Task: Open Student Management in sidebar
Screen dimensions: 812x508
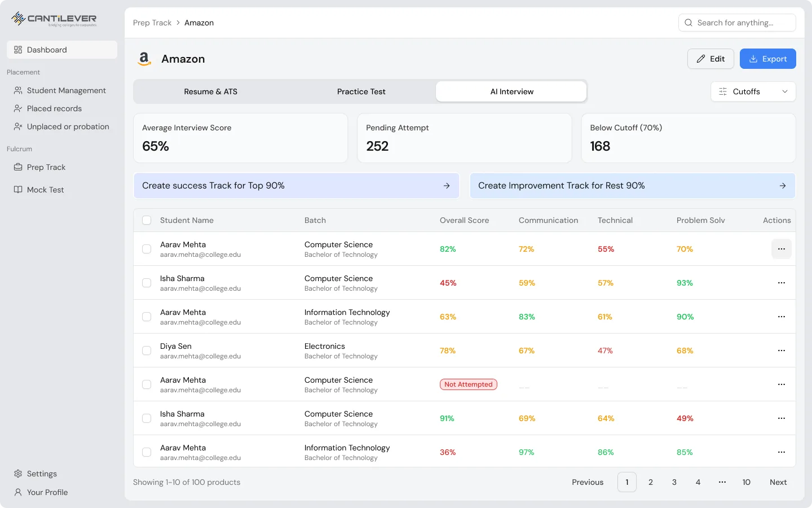Action: coord(62,90)
